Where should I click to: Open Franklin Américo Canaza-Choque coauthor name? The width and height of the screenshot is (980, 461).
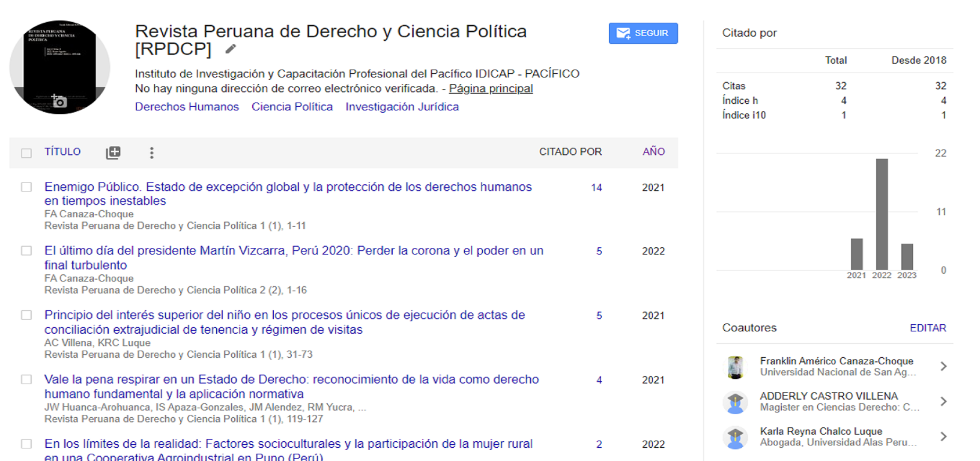pos(836,361)
